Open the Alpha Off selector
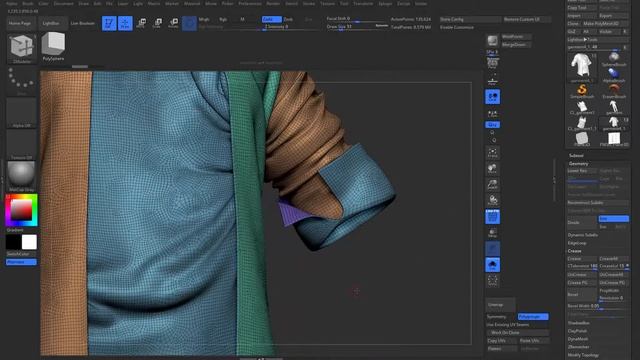This screenshot has width=640, height=360. (x=21, y=113)
